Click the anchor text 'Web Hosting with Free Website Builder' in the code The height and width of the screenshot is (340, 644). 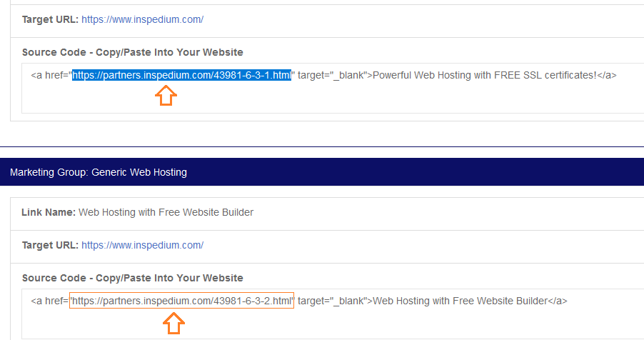click(460, 301)
